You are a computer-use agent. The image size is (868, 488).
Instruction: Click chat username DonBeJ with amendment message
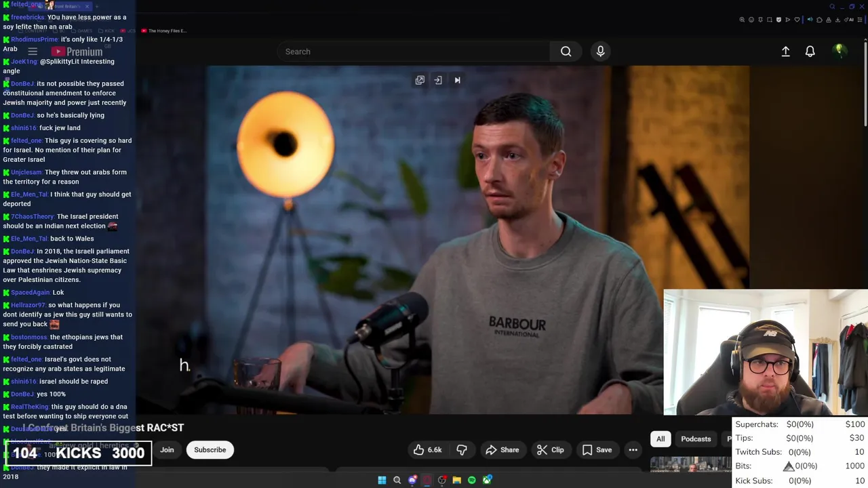(22, 84)
